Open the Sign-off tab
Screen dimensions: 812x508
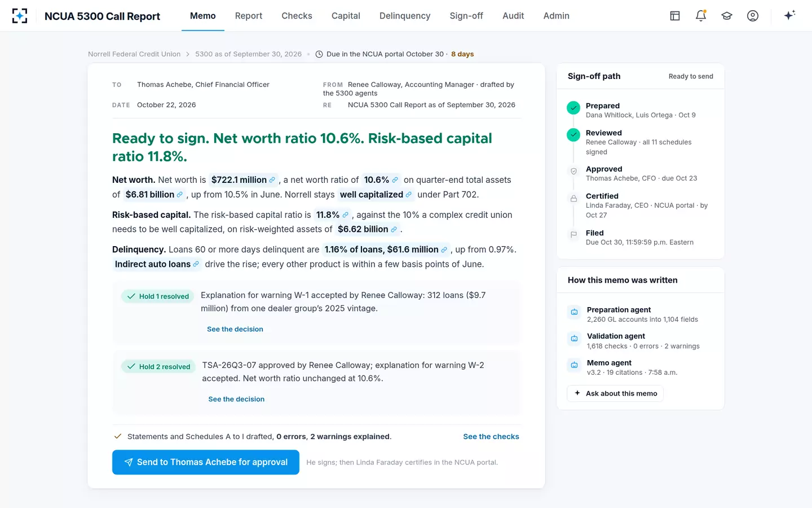(x=466, y=16)
